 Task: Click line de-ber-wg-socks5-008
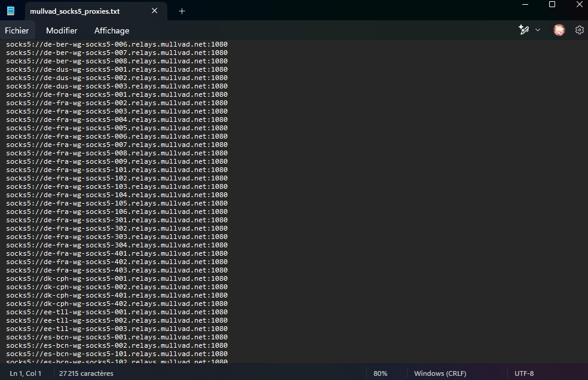pos(117,61)
